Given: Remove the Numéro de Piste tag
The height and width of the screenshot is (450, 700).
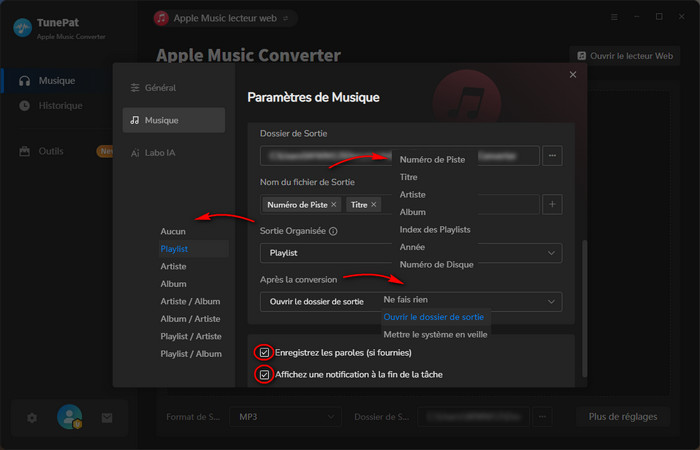Looking at the screenshot, I should pos(333,204).
